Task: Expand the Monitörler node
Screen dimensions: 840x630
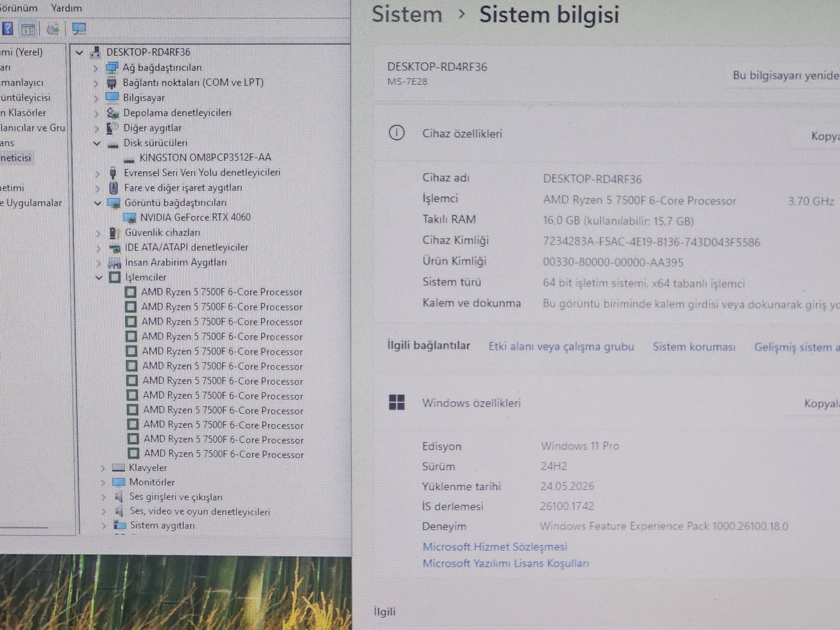Action: [103, 482]
